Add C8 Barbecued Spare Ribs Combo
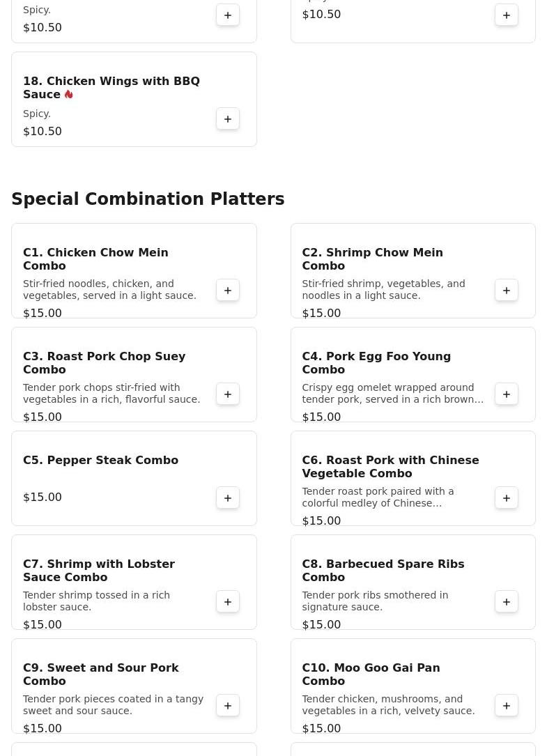 point(507,601)
